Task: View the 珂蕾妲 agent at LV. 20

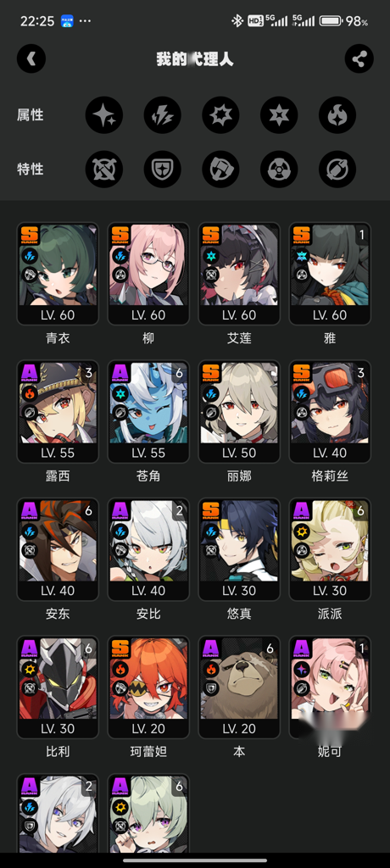Action: [x=148, y=687]
